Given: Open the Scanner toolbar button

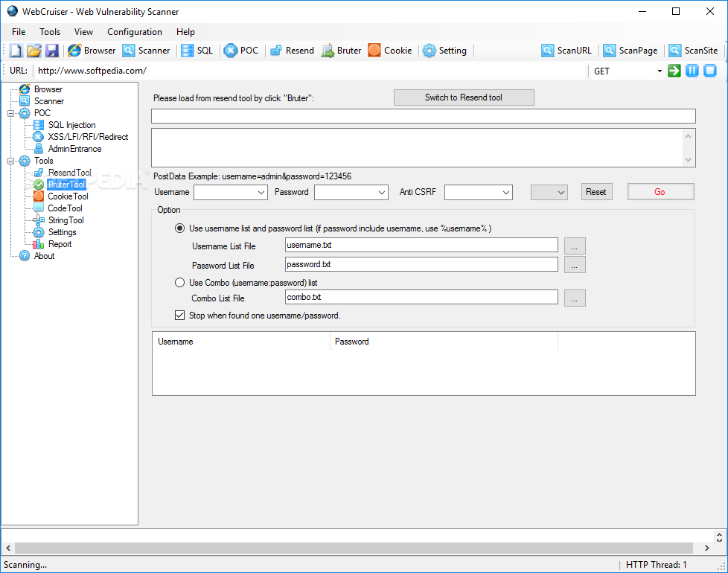Looking at the screenshot, I should tap(146, 51).
